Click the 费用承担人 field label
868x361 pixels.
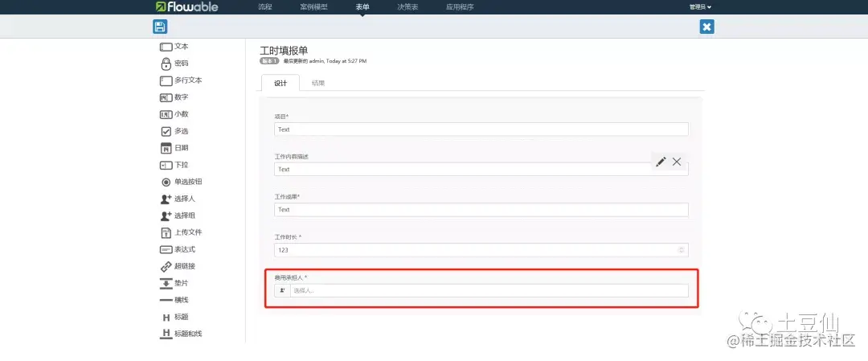291,277
